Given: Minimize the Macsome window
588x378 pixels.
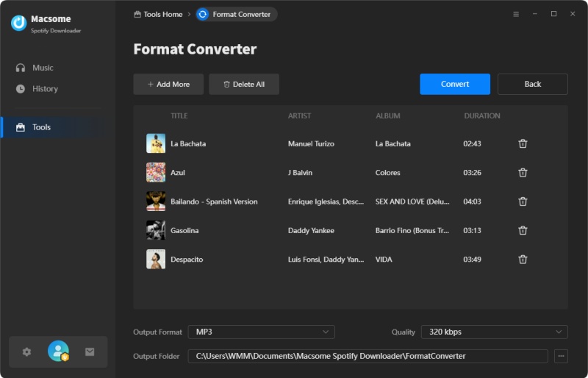Looking at the screenshot, I should coord(535,14).
